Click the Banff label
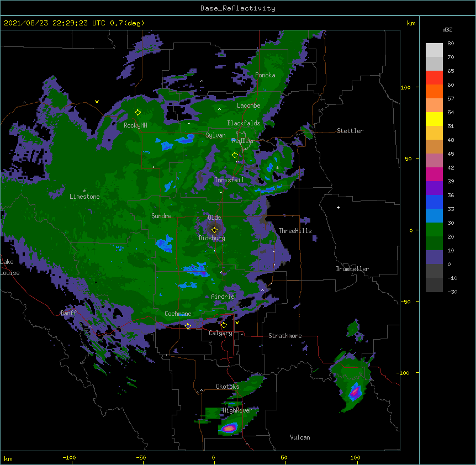Viewport: 476px width, 465px height. 68,313
